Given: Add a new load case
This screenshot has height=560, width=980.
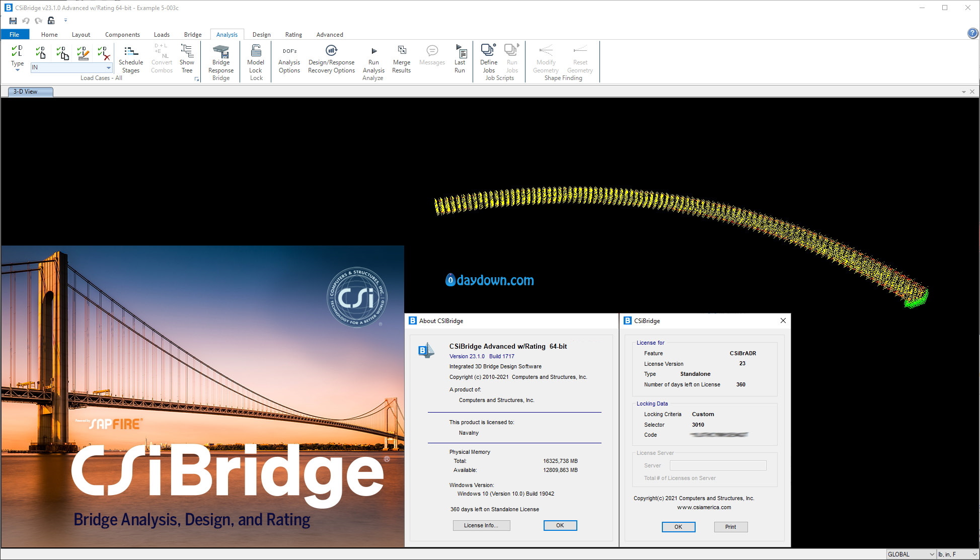Looking at the screenshot, I should (40, 52).
